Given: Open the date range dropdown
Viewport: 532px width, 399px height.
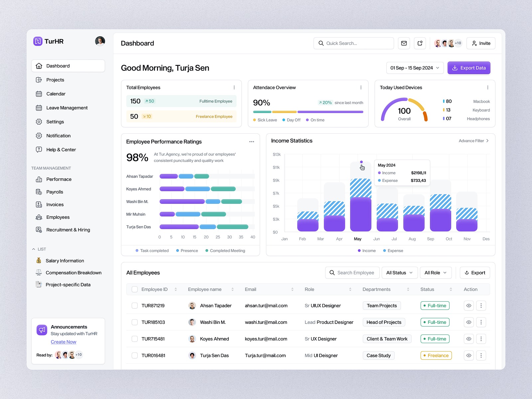Looking at the screenshot, I should tap(415, 68).
